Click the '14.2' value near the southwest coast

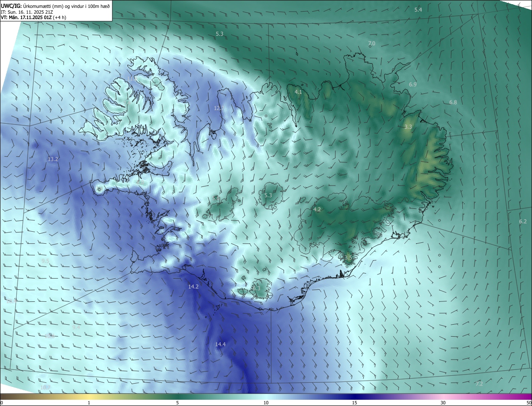tap(193, 286)
